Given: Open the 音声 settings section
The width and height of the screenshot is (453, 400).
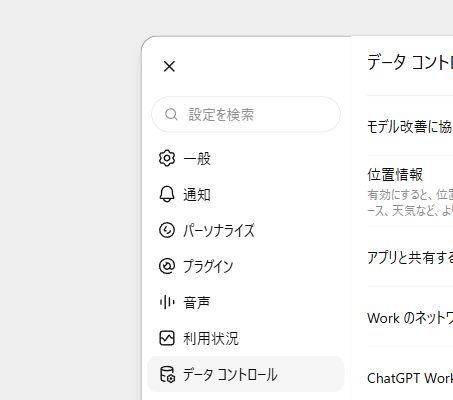Looking at the screenshot, I should (246, 302).
